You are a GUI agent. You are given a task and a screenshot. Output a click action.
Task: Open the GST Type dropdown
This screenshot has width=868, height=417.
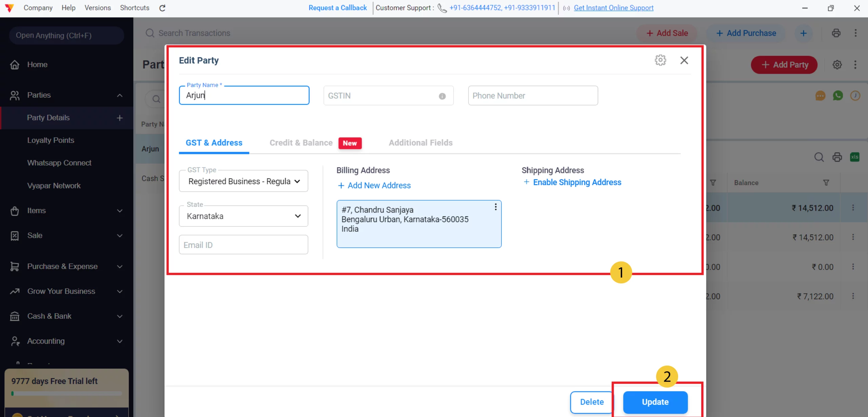pyautogui.click(x=243, y=181)
